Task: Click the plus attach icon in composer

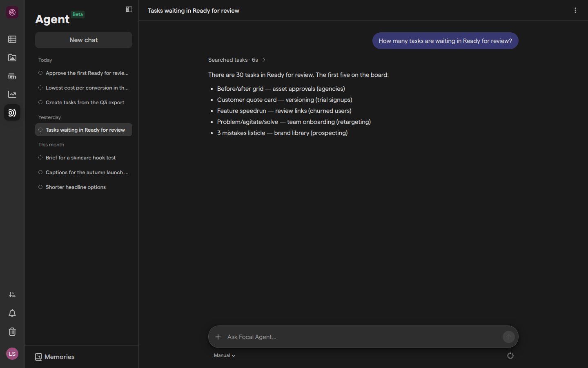Action: point(218,337)
